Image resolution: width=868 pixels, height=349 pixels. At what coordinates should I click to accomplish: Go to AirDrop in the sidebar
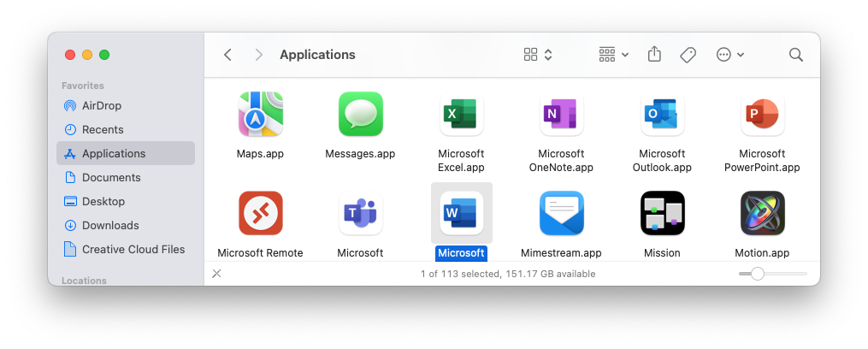point(102,106)
